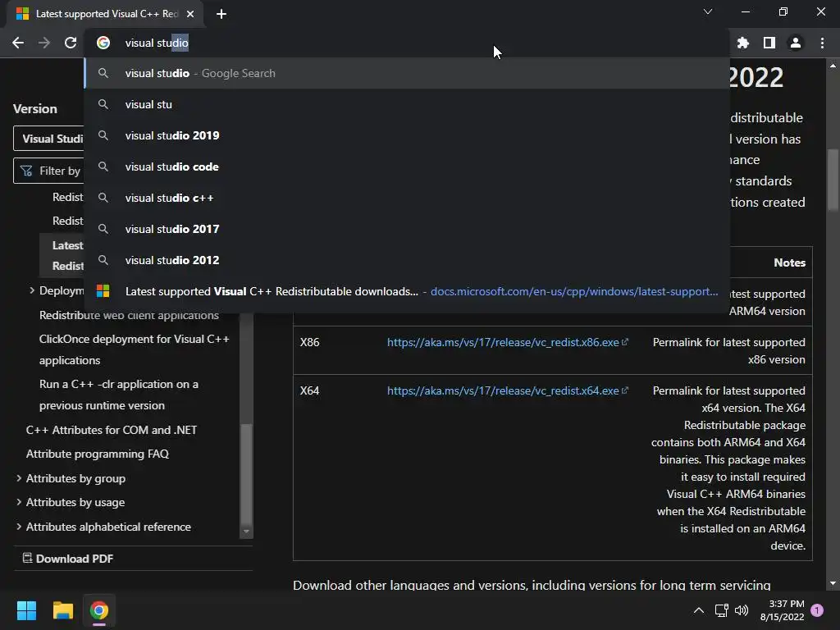This screenshot has height=630, width=840.
Task: Open the Chrome profile avatar icon
Action: pyautogui.click(x=796, y=43)
